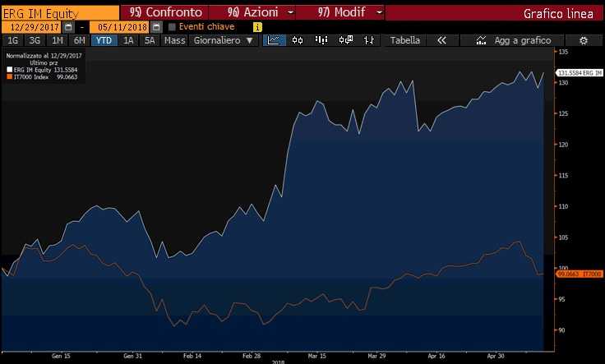Expand the Modif menu arrow

(379, 12)
